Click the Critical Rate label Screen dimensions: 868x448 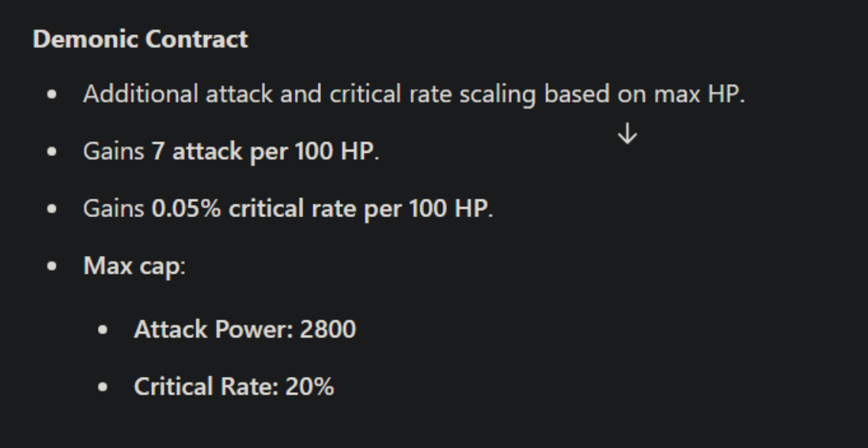click(x=206, y=387)
